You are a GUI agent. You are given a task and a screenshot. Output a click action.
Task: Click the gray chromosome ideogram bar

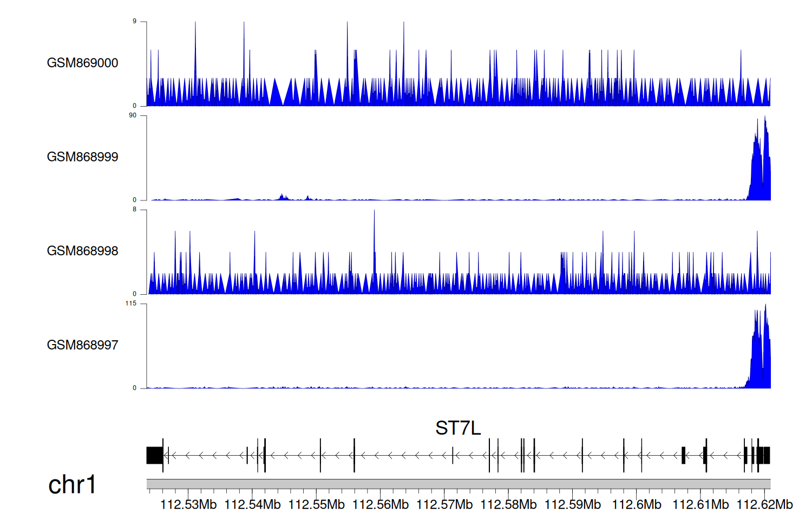click(458, 483)
